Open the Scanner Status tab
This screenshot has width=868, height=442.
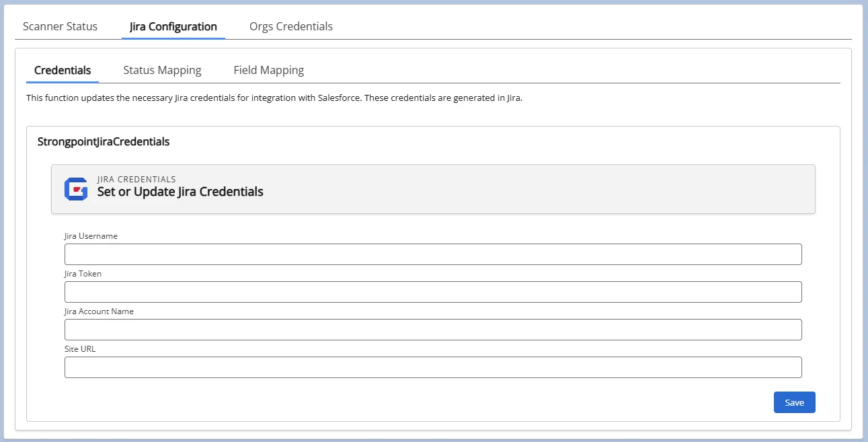point(60,27)
